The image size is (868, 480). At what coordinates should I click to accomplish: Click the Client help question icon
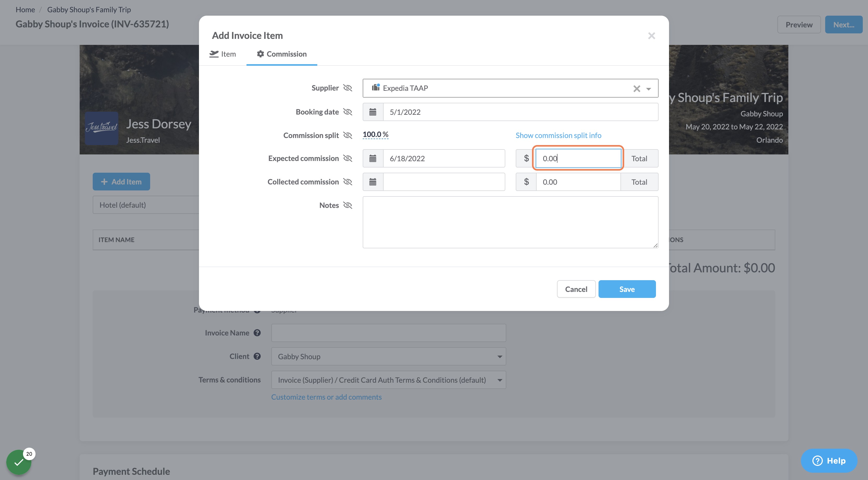pyautogui.click(x=257, y=356)
